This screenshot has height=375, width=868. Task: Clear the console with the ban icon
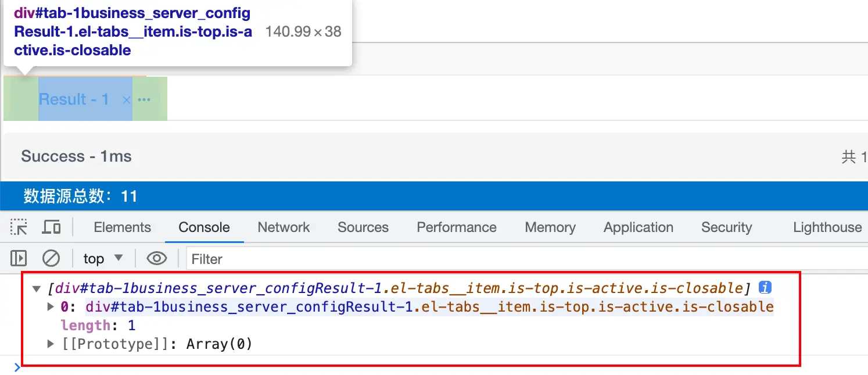pyautogui.click(x=51, y=258)
